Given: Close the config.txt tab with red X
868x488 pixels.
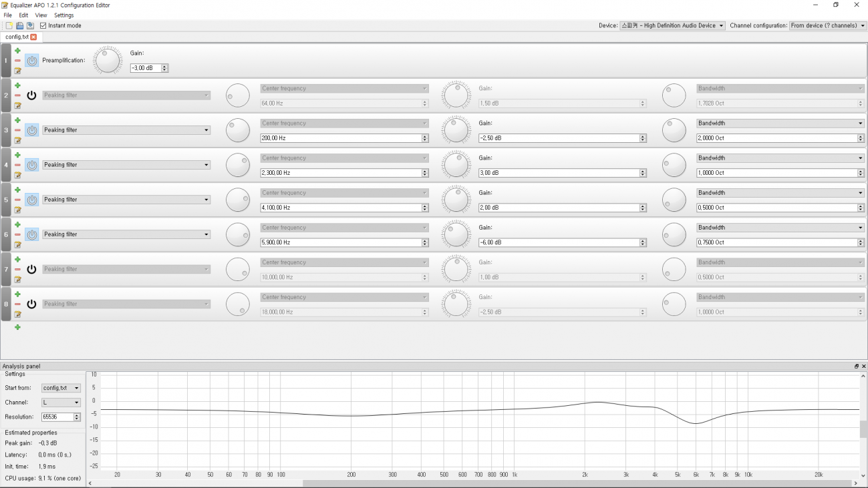Looking at the screenshot, I should pyautogui.click(x=33, y=37).
